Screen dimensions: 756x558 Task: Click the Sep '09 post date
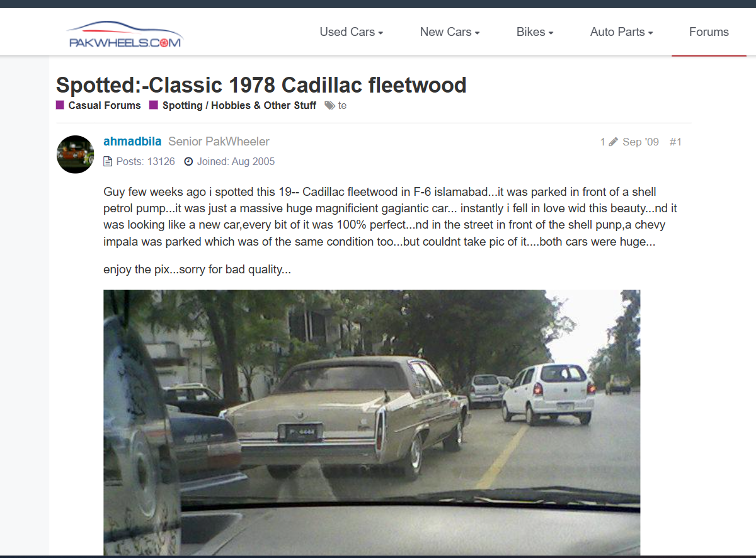click(641, 142)
